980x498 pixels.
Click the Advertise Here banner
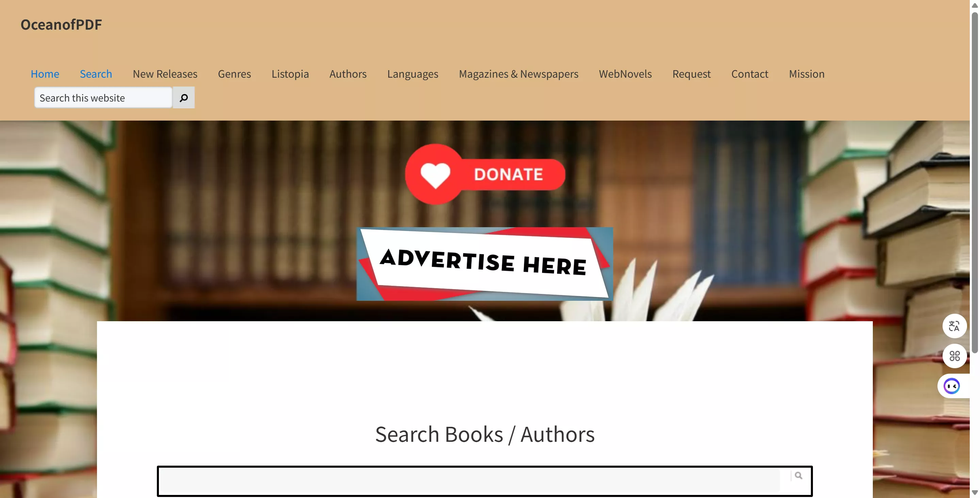click(x=484, y=264)
